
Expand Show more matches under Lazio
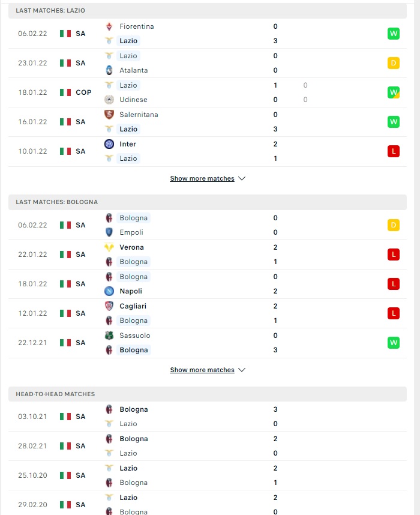tap(208, 178)
